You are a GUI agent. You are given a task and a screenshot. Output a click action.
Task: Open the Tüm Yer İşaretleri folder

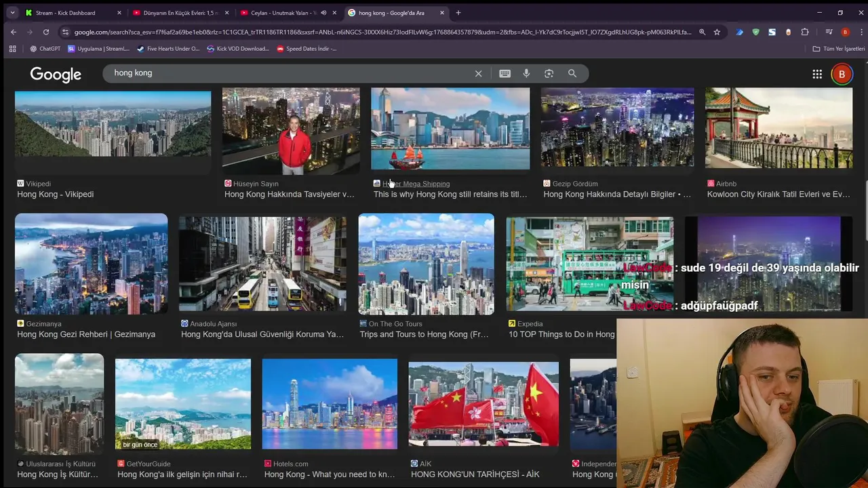pos(839,49)
